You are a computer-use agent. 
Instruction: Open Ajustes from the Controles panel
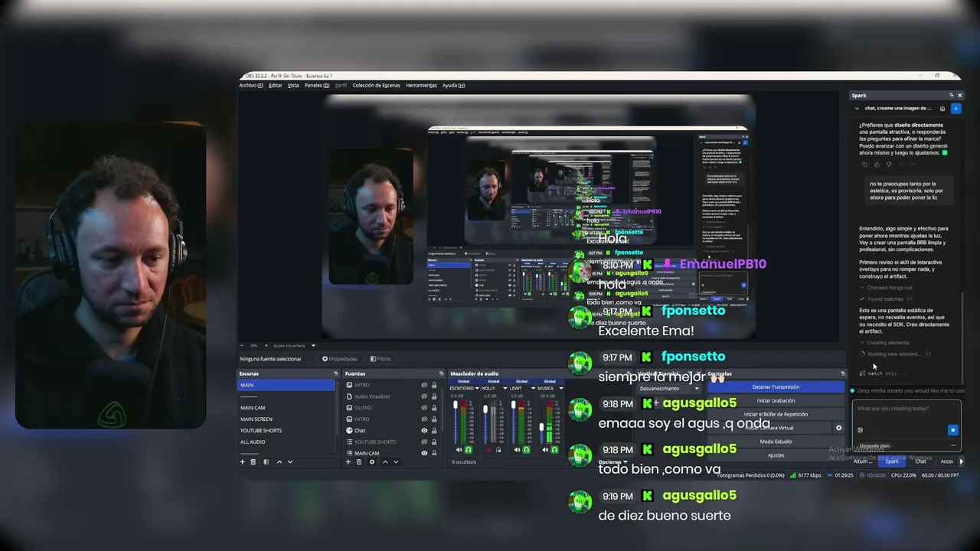(776, 455)
